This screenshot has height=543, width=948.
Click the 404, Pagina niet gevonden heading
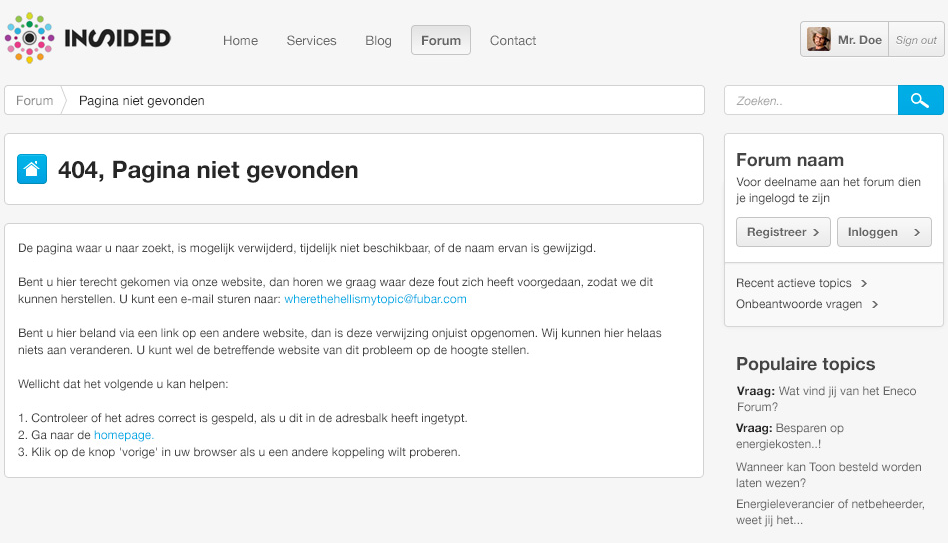pyautogui.click(x=208, y=170)
